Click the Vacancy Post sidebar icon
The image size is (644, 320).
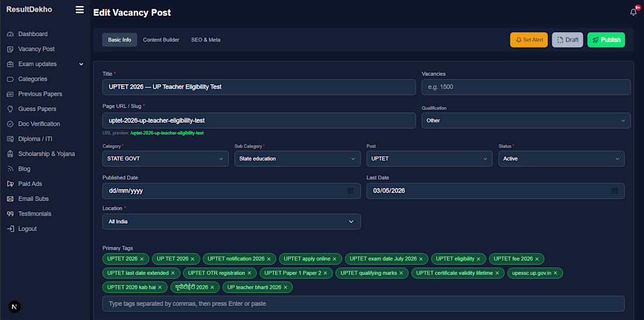(x=11, y=49)
